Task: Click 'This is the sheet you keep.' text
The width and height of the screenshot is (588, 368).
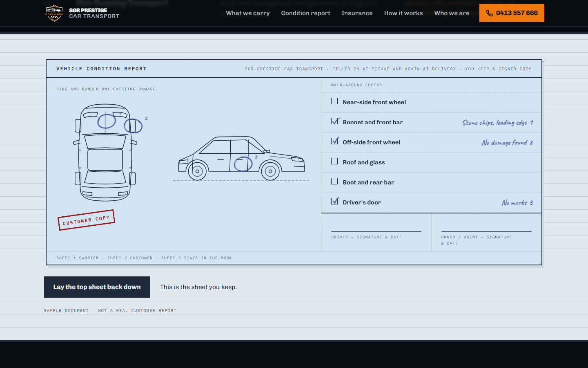Action: pos(198,287)
